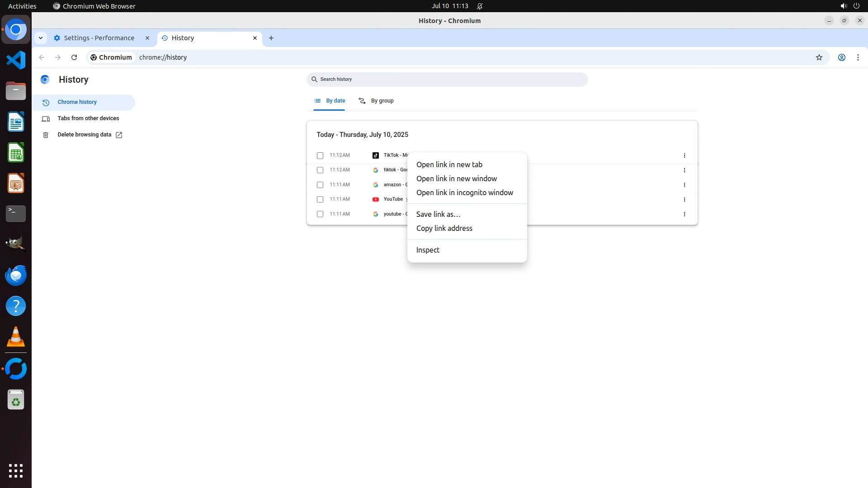This screenshot has height=488, width=868.
Task: Launch VLC media player from dock
Action: point(16,337)
